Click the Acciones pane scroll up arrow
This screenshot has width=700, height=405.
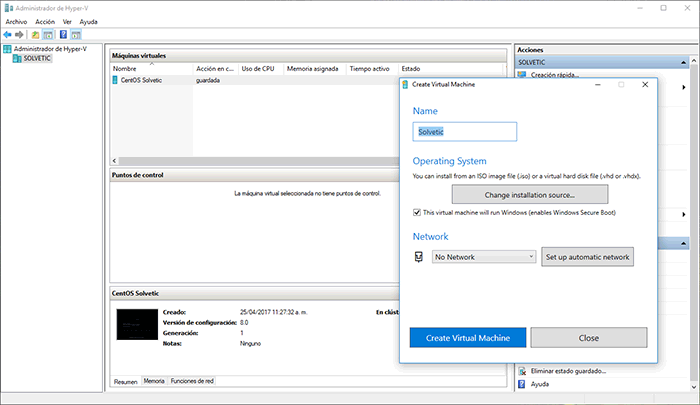click(694, 61)
